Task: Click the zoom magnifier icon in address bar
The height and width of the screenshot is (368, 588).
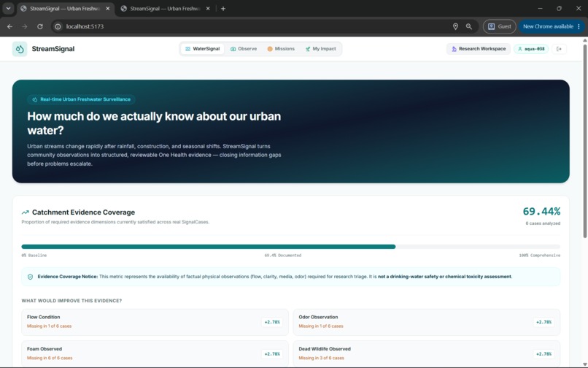Action: pos(469,26)
